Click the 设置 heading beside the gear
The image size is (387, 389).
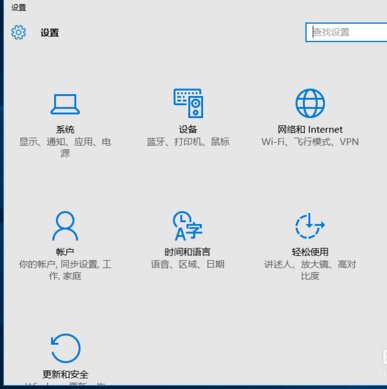pos(50,33)
